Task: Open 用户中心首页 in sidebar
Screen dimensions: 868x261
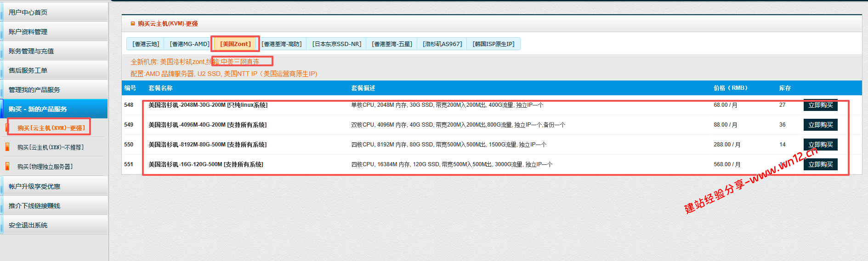Action: pyautogui.click(x=28, y=12)
